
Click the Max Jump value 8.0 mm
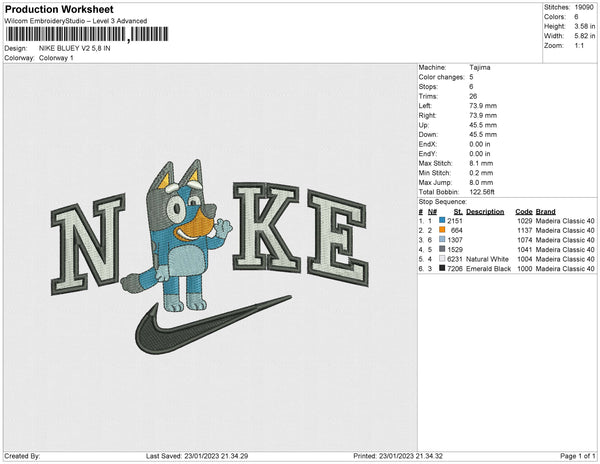click(481, 182)
